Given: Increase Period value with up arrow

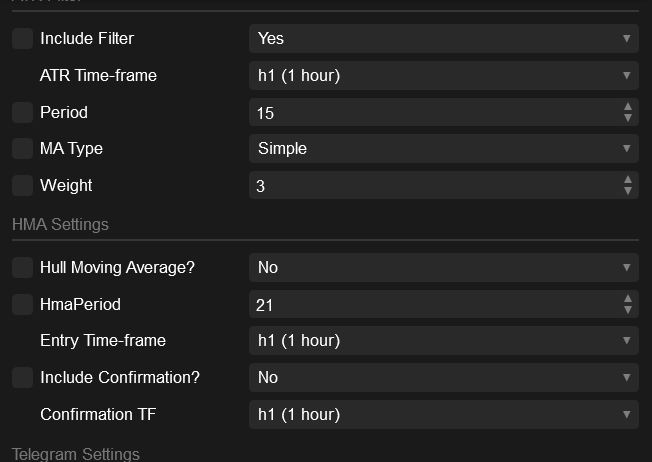Looking at the screenshot, I should point(627,107).
